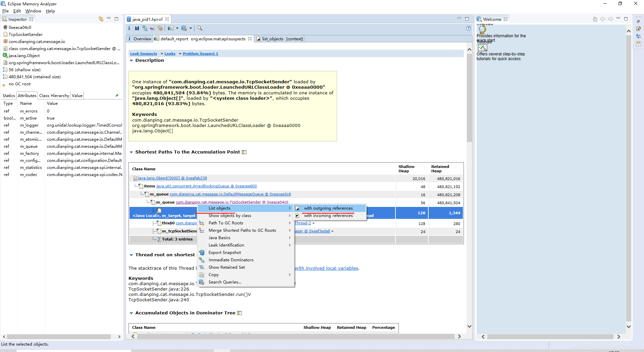The width and height of the screenshot is (644, 352).
Task: Open ArrayBlockingQueue @ 0xeacee800 link
Action: [x=207, y=186]
